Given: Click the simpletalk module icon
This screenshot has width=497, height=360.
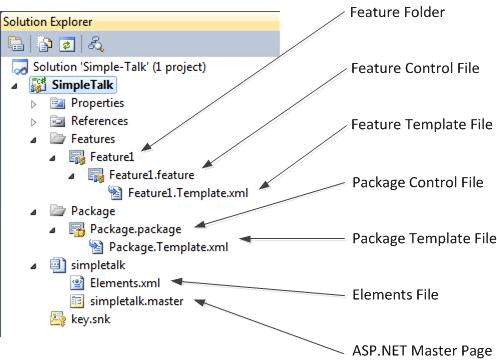Looking at the screenshot, I should click(x=58, y=265).
